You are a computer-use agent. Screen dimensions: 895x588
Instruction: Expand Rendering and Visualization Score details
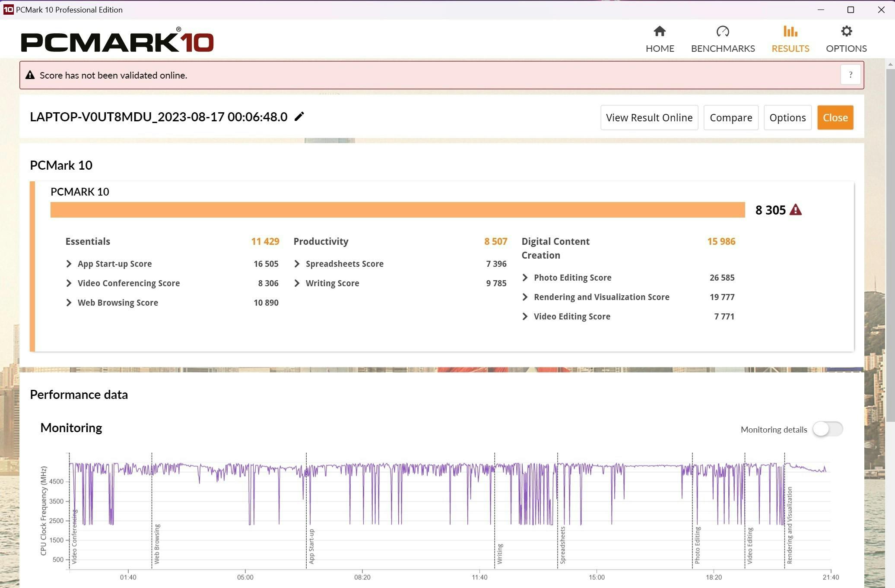click(x=525, y=297)
